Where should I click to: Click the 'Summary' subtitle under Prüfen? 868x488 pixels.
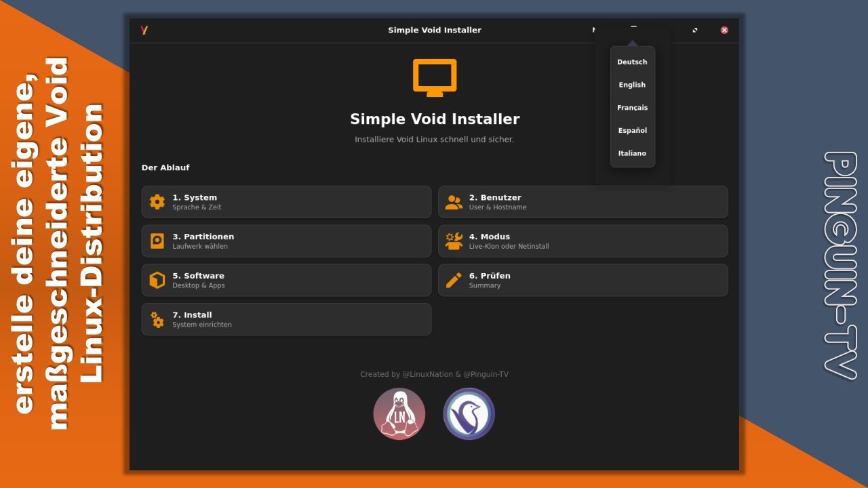[x=485, y=285]
